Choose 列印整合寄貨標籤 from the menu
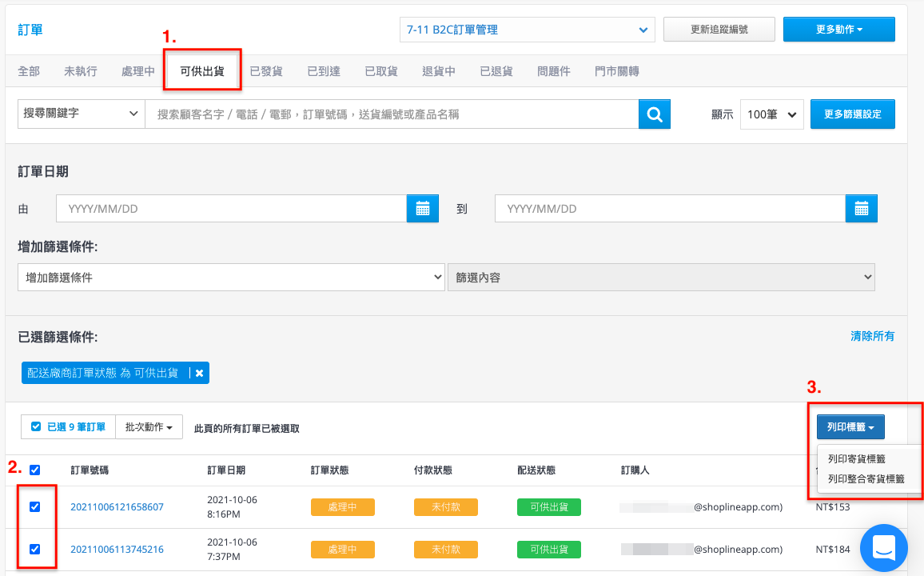This screenshot has width=924, height=576. 866,478
